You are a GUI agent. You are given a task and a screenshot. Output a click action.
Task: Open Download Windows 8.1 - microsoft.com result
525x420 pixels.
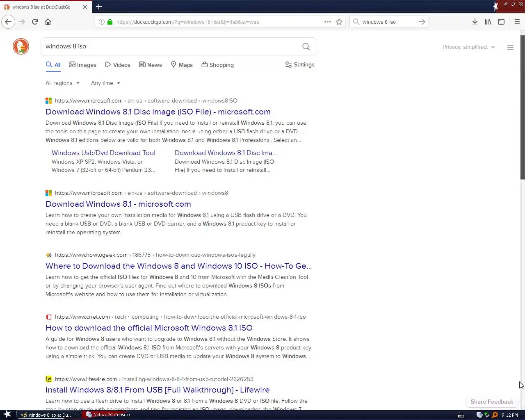118,204
